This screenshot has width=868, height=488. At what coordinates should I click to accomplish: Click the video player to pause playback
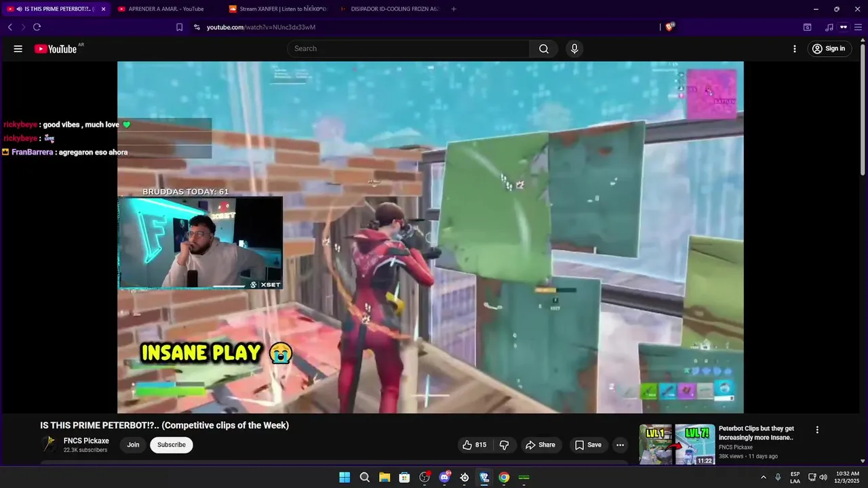pos(430,237)
